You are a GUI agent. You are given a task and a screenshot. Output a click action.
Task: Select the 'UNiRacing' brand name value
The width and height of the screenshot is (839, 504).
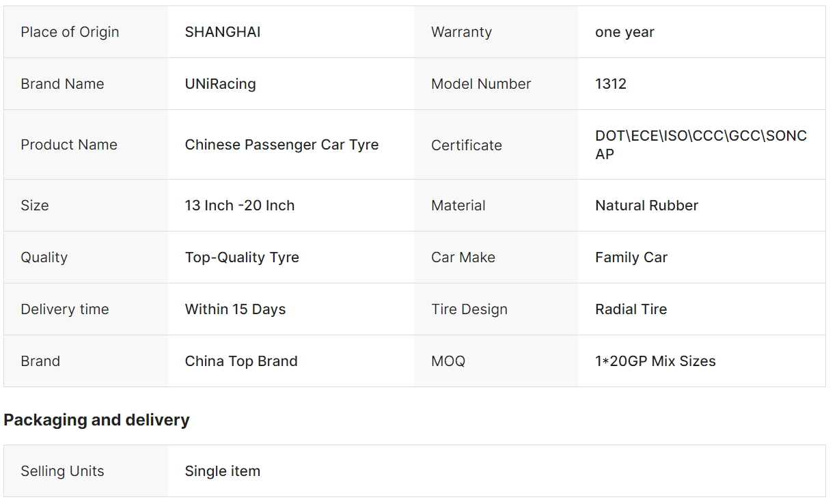point(220,84)
